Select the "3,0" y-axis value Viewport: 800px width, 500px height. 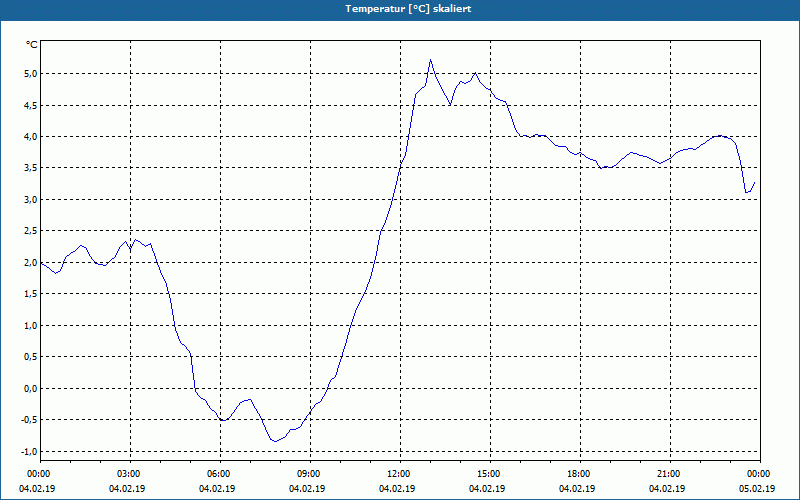[31, 199]
